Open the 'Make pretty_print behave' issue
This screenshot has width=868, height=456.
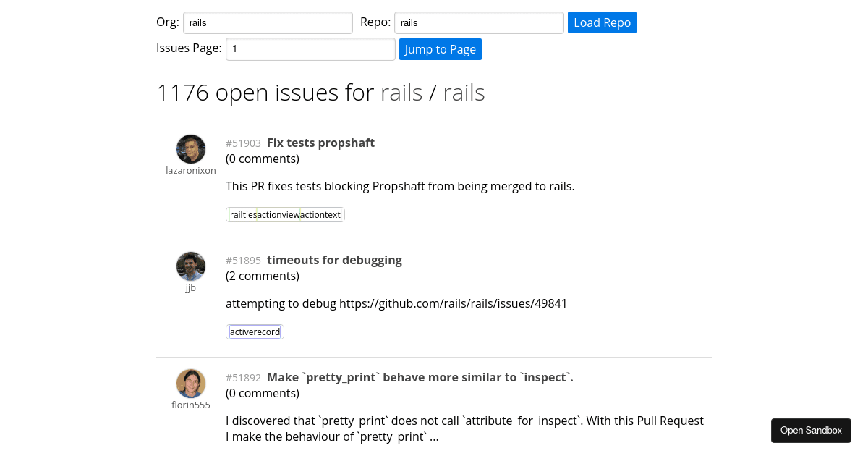pyautogui.click(x=420, y=377)
